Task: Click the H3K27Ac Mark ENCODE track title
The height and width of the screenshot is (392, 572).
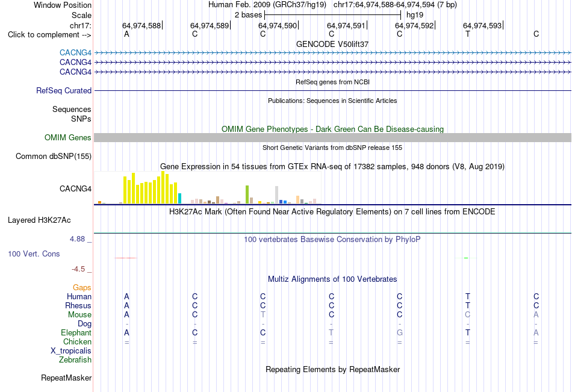Action: click(x=332, y=212)
